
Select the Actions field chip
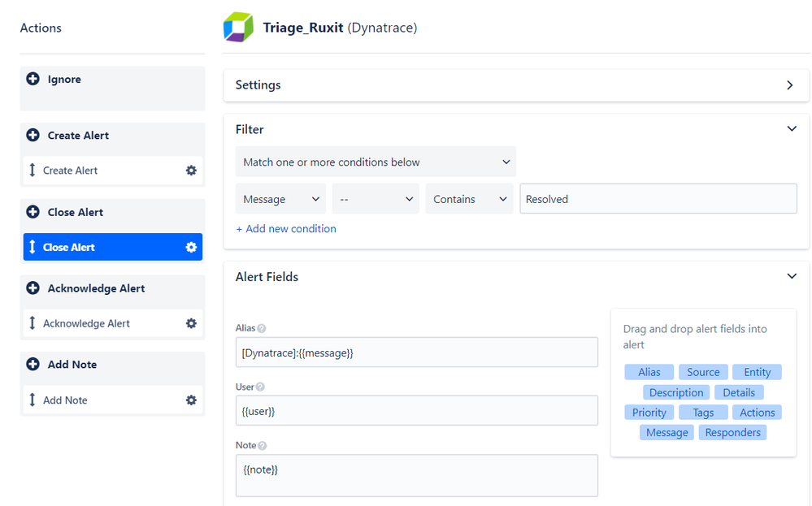coord(757,413)
